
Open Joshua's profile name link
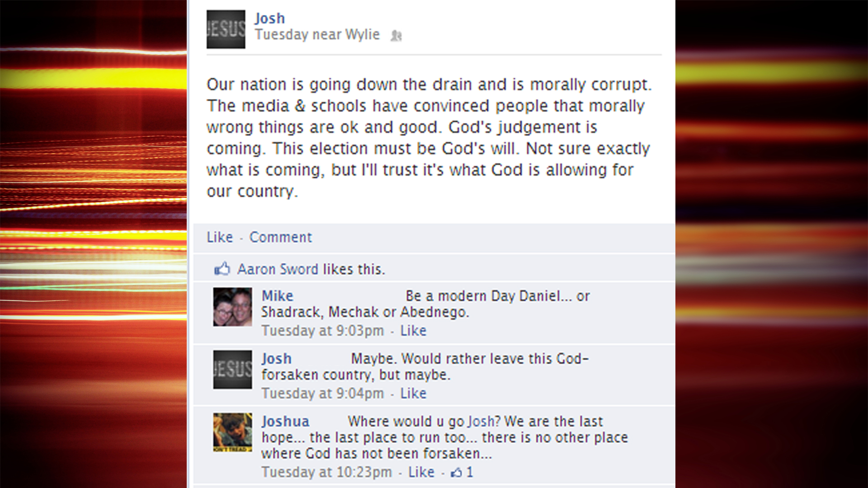pos(285,422)
